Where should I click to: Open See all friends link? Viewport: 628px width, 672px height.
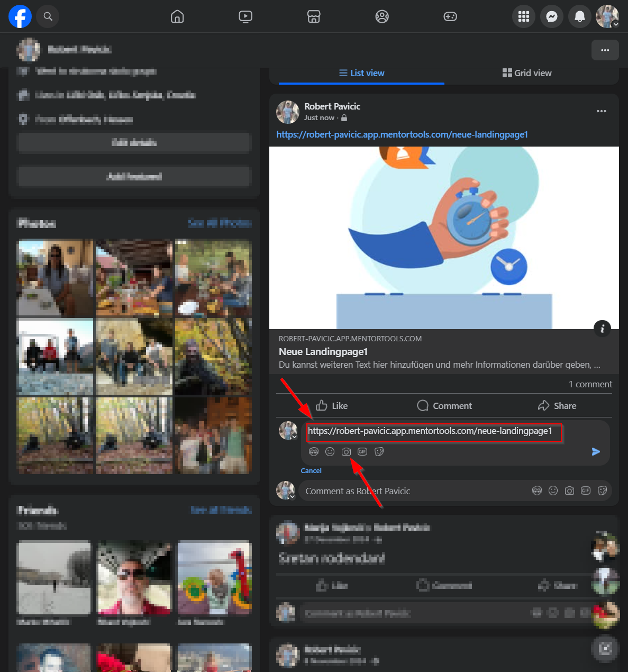tap(221, 510)
